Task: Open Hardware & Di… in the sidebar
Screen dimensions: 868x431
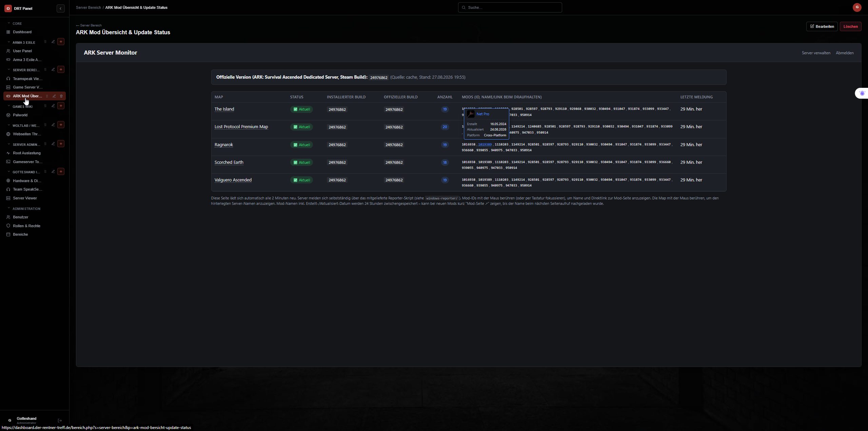Action: point(35,181)
